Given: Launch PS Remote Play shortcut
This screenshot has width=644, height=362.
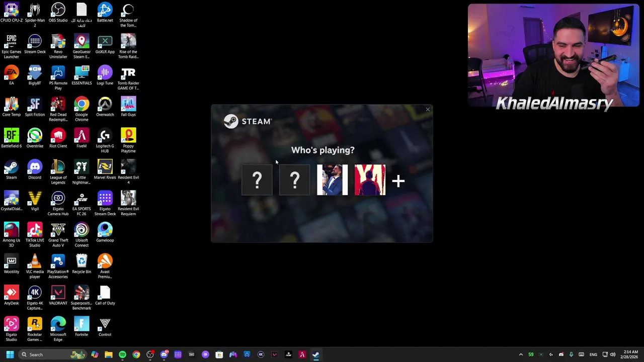Looking at the screenshot, I should [x=58, y=78].
